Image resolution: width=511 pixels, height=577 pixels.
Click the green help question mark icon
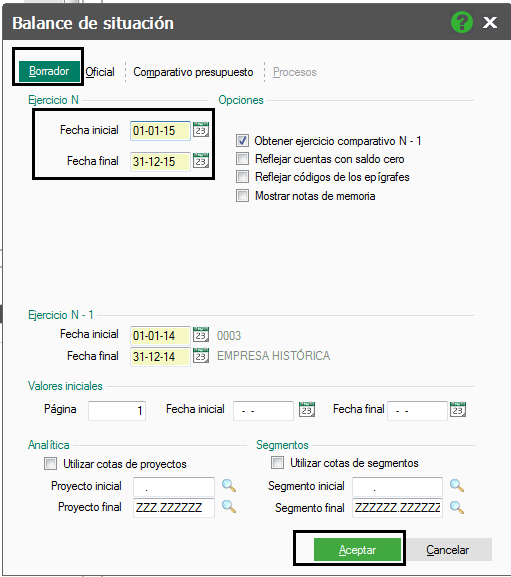(x=462, y=22)
